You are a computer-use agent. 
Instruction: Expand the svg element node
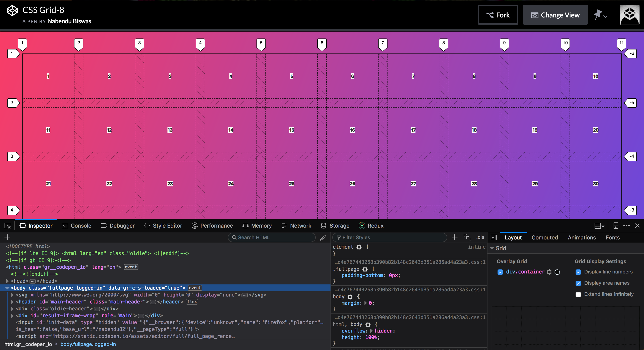[x=12, y=295]
